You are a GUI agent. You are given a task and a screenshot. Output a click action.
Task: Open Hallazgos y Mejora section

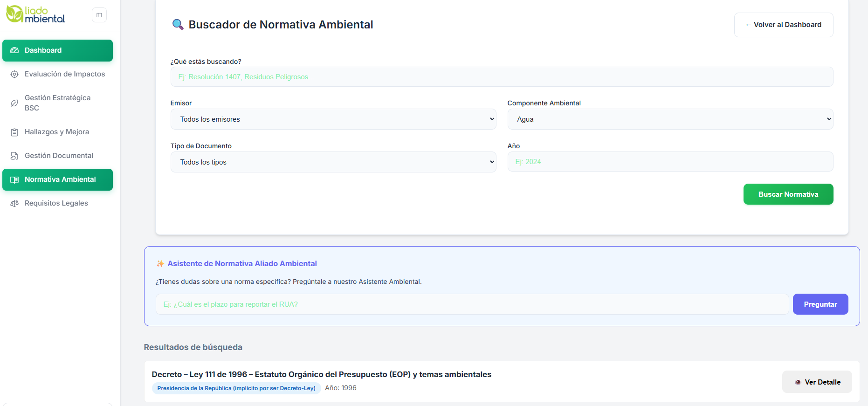coord(57,132)
